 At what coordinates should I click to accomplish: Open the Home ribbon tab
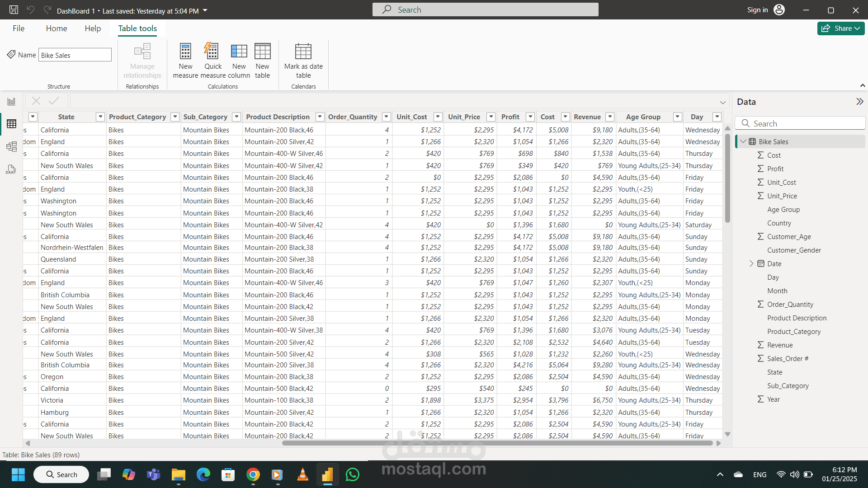(57, 28)
